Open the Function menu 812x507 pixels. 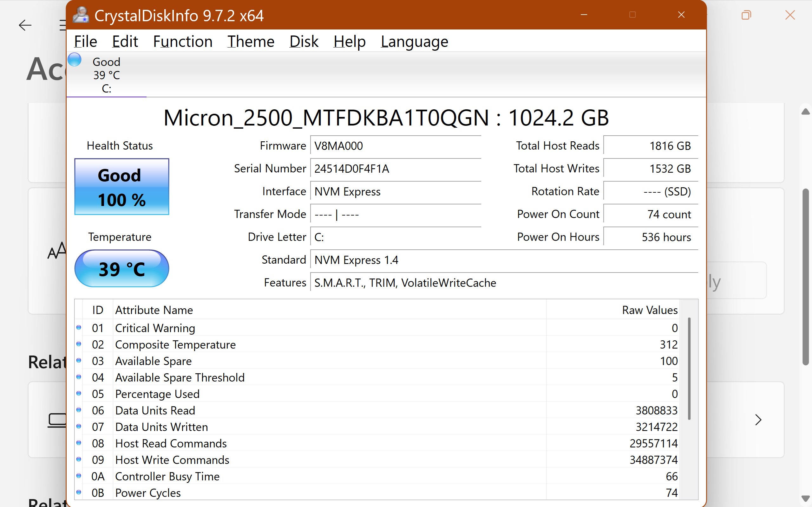(x=182, y=42)
